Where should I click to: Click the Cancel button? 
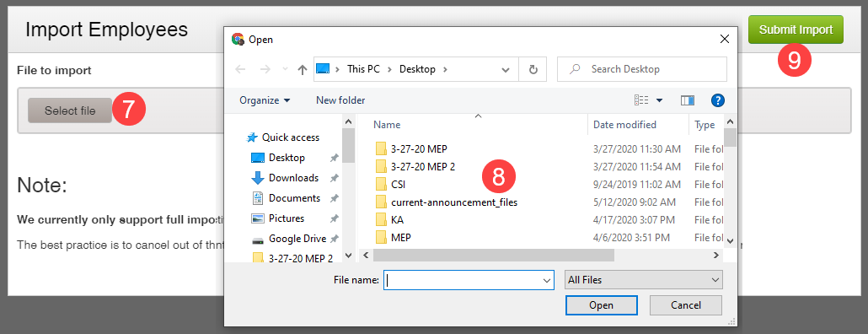point(686,305)
